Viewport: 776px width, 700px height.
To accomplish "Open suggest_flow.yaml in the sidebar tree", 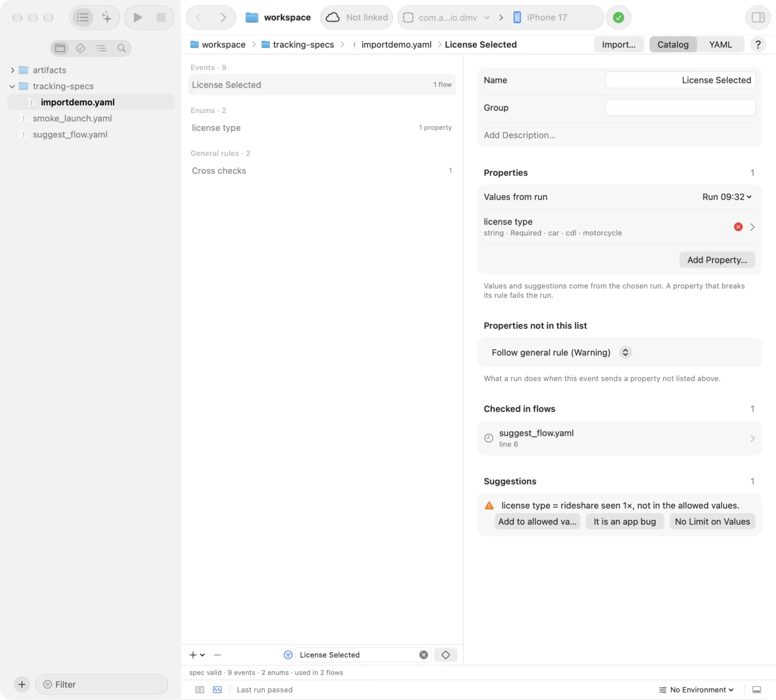I will pos(70,135).
